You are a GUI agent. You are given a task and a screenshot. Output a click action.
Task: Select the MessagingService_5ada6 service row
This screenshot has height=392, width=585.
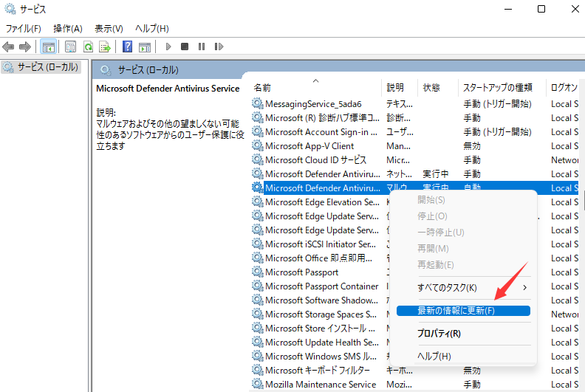point(414,104)
